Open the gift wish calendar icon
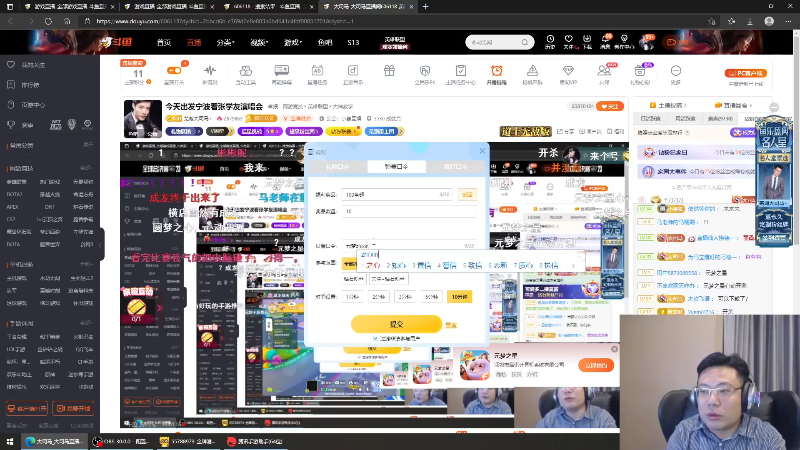Screen dimensions: 800x450 click(x=640, y=71)
